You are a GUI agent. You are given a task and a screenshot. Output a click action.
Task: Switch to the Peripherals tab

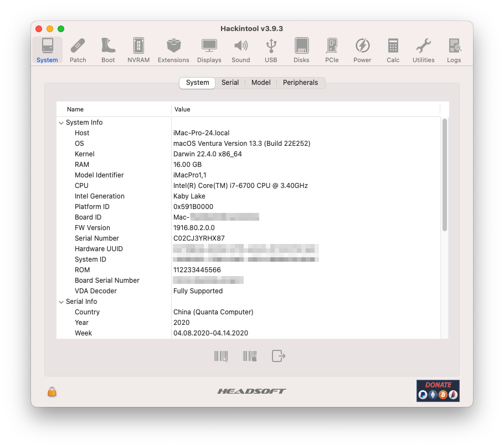tap(300, 83)
